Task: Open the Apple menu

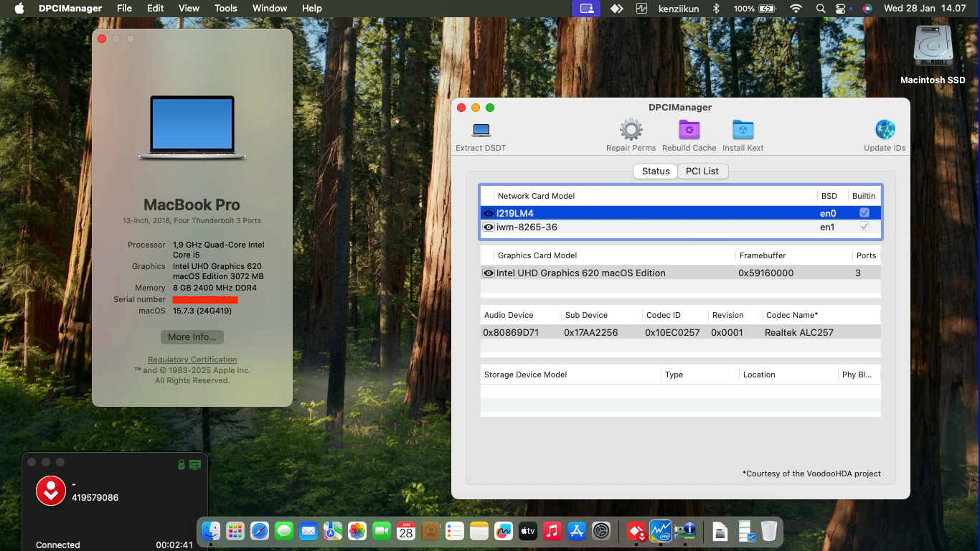Action: pyautogui.click(x=19, y=8)
